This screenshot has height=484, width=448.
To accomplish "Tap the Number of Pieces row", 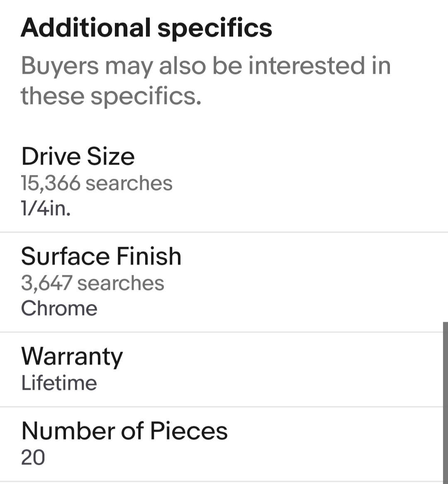I will point(222,444).
